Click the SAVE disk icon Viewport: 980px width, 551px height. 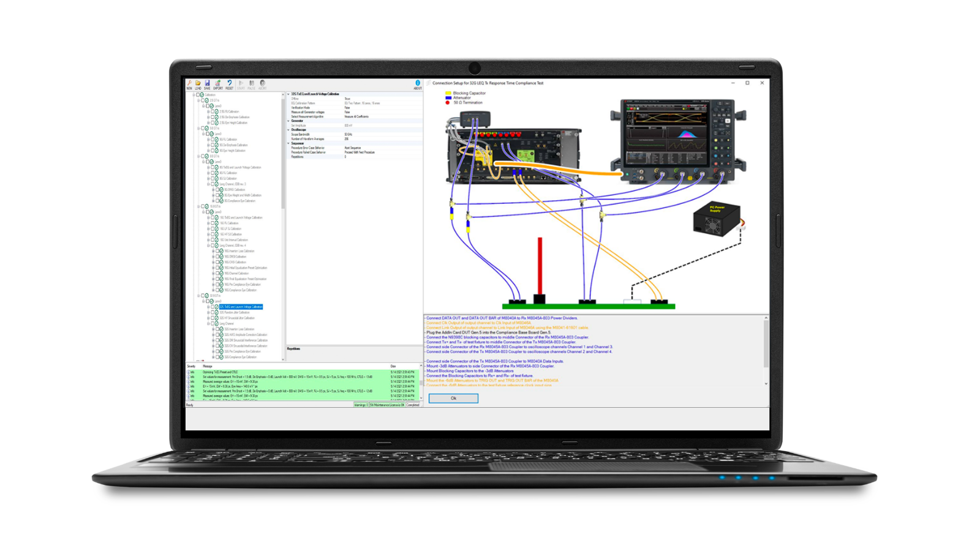point(207,83)
